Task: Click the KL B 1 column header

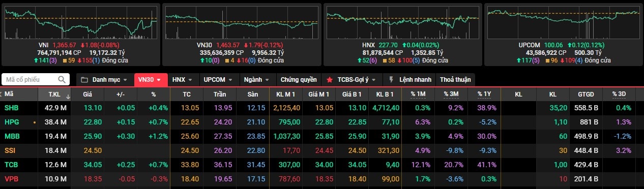Action: click(385, 94)
